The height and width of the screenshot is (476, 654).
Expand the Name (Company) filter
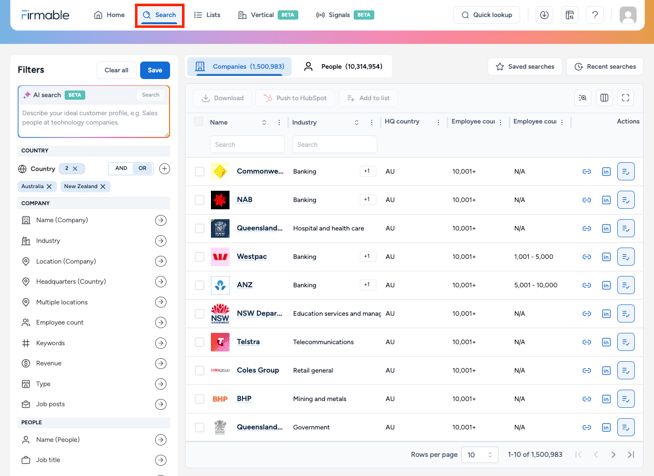coord(161,220)
